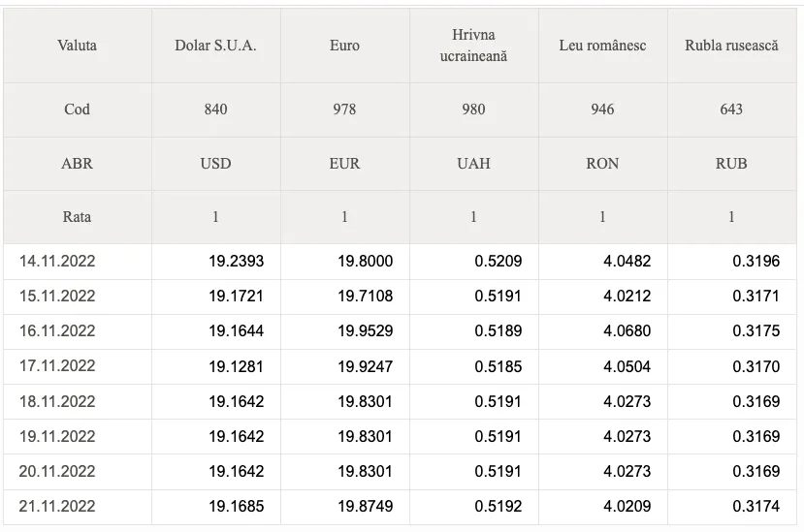The height and width of the screenshot is (532, 804).
Task: Select the 19.8749 Euro rate value
Action: [x=365, y=506]
